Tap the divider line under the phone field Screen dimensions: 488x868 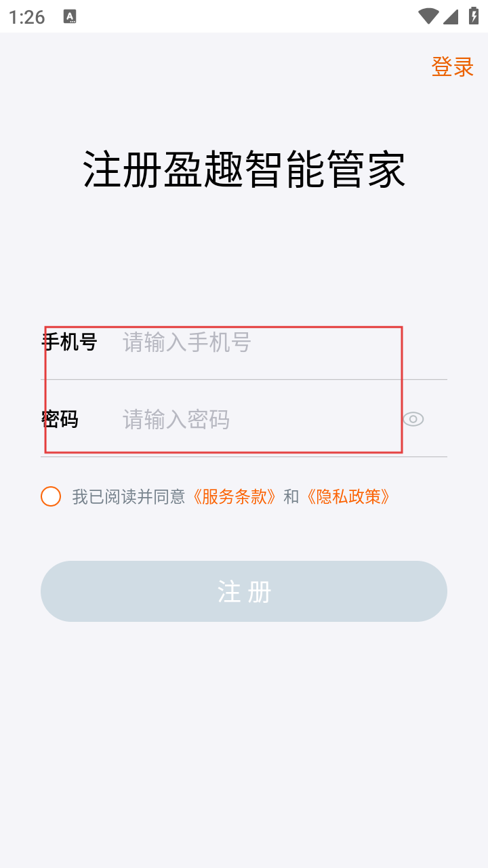tap(244, 380)
